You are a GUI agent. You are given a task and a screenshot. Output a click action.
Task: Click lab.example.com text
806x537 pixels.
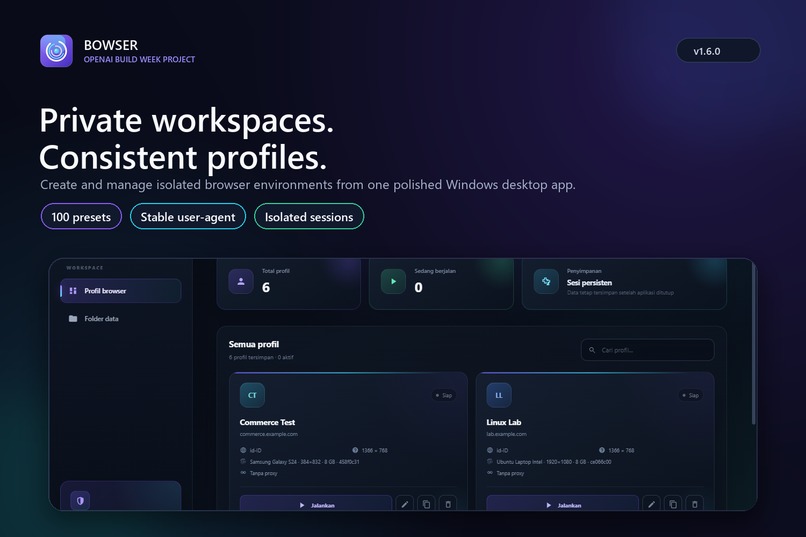coord(506,434)
